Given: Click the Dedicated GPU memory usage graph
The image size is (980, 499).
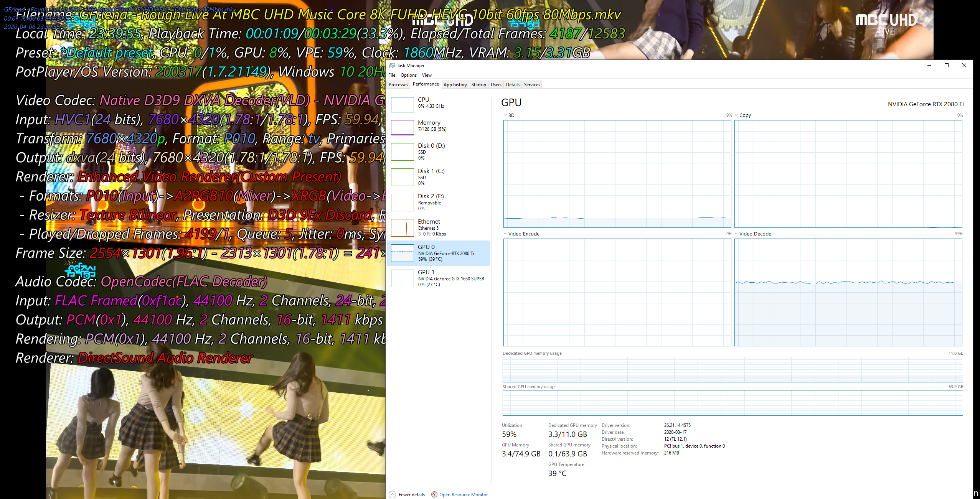Looking at the screenshot, I should point(733,369).
